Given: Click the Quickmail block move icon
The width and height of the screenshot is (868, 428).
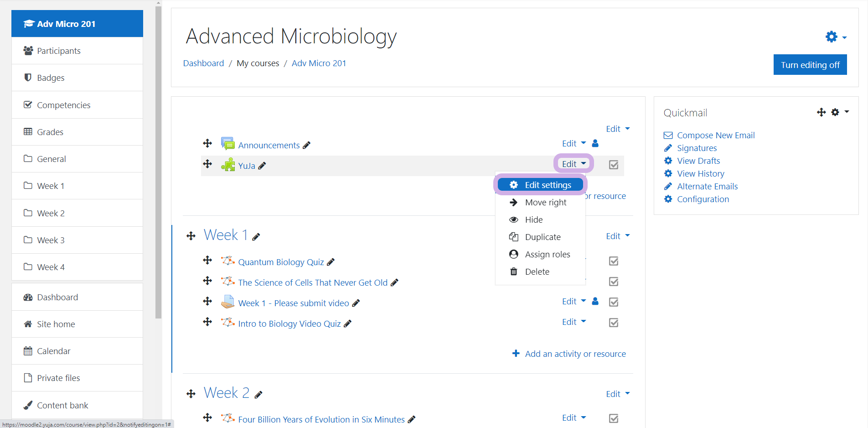Looking at the screenshot, I should click(821, 112).
